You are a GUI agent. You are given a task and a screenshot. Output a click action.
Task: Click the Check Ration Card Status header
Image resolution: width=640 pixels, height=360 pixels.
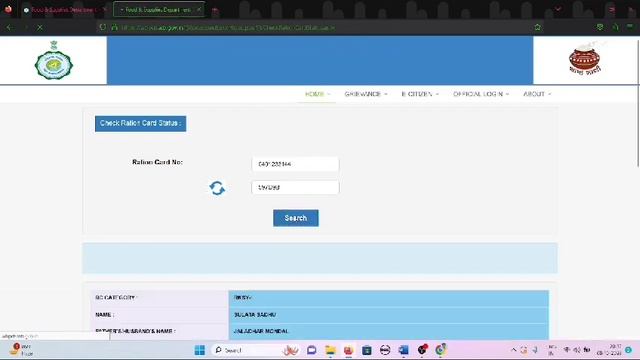[x=140, y=123]
